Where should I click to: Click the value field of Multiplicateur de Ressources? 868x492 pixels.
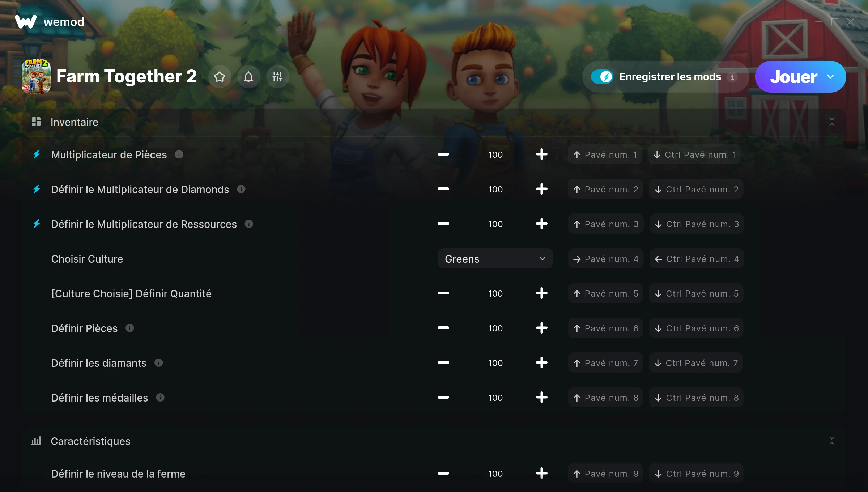495,224
